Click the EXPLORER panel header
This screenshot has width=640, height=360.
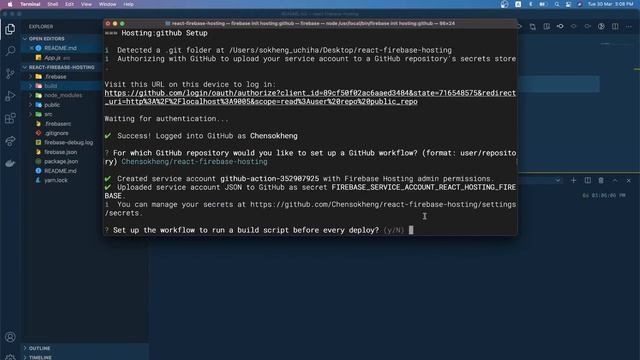[x=41, y=27]
